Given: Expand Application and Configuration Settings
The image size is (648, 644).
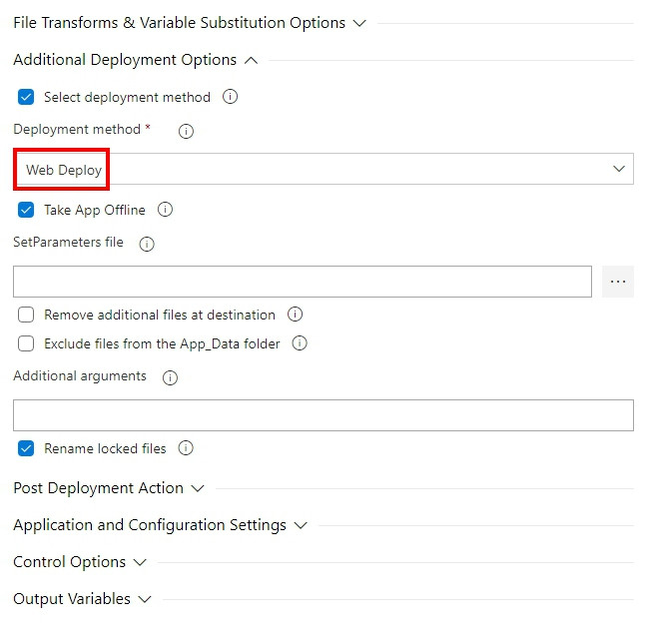Looking at the screenshot, I should click(x=161, y=525).
